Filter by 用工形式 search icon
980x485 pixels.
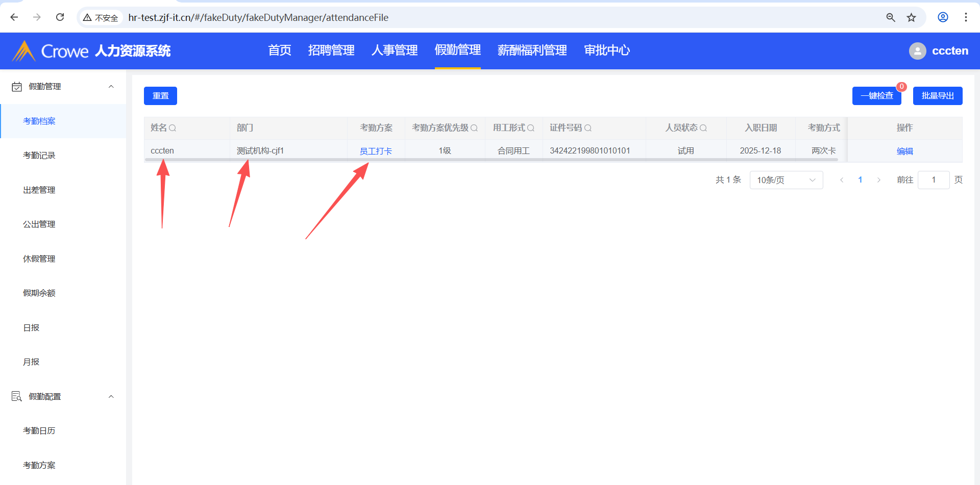531,128
